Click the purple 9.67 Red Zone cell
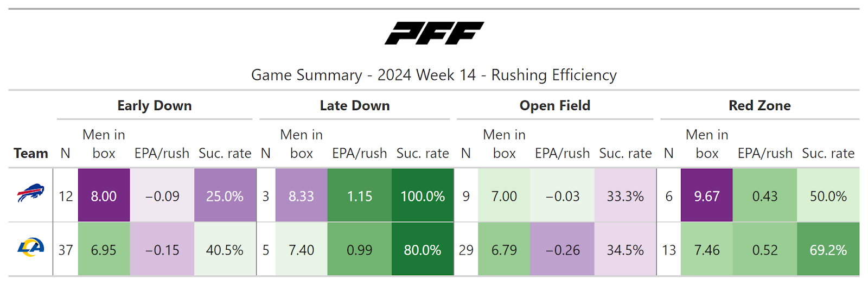The width and height of the screenshot is (868, 285). (x=707, y=196)
